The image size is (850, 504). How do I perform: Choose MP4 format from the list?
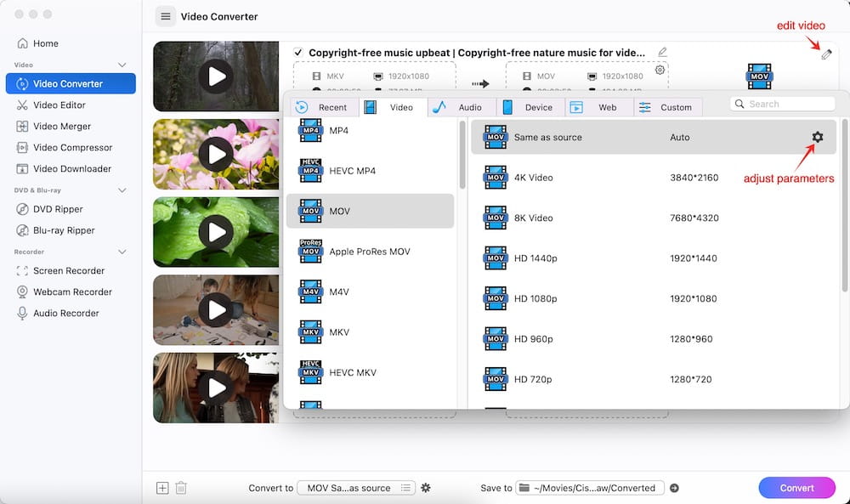pyautogui.click(x=370, y=131)
